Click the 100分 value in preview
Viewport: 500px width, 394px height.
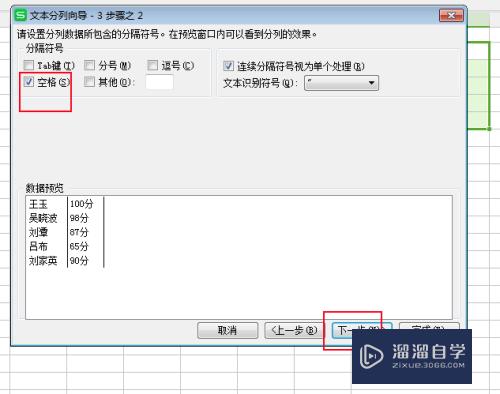click(x=82, y=204)
